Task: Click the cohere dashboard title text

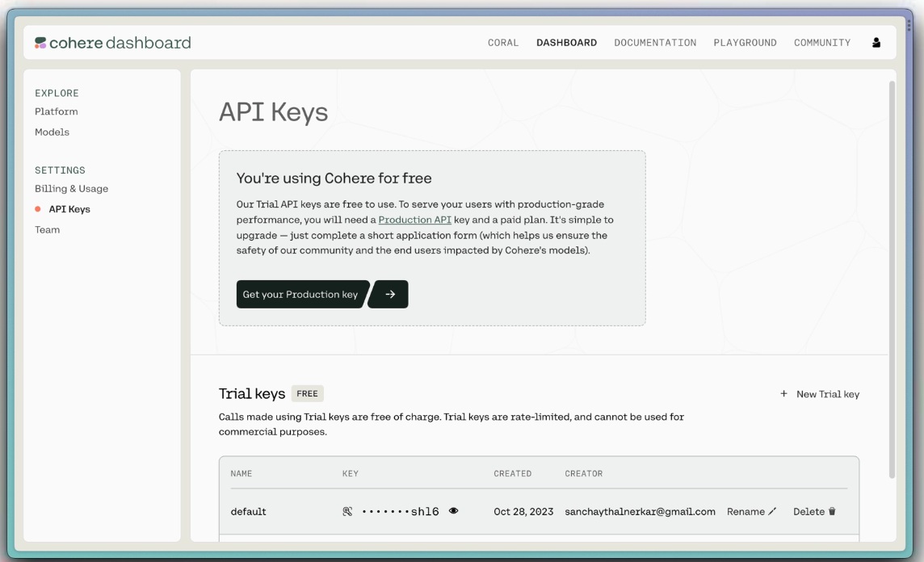Action: coord(120,43)
